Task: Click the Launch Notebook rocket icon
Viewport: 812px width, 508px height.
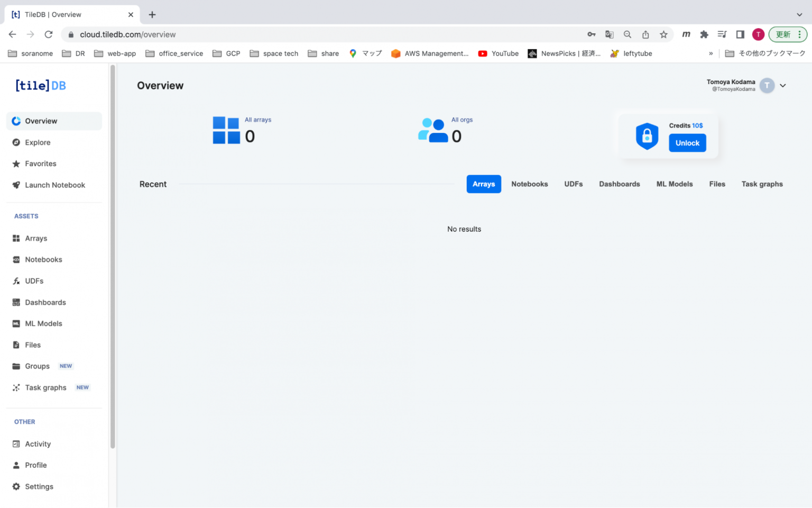Action: coord(16,185)
